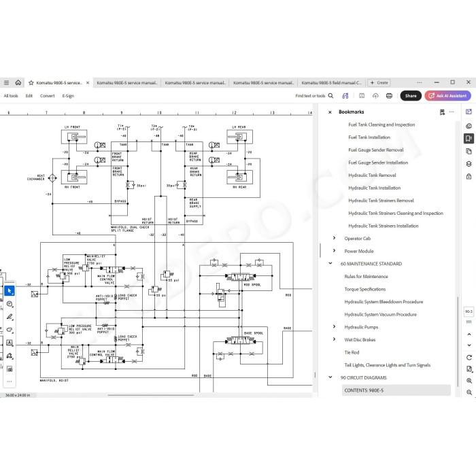Screen dimensions: 476x476
Task: Select the add comment tool
Action: pos(10,304)
